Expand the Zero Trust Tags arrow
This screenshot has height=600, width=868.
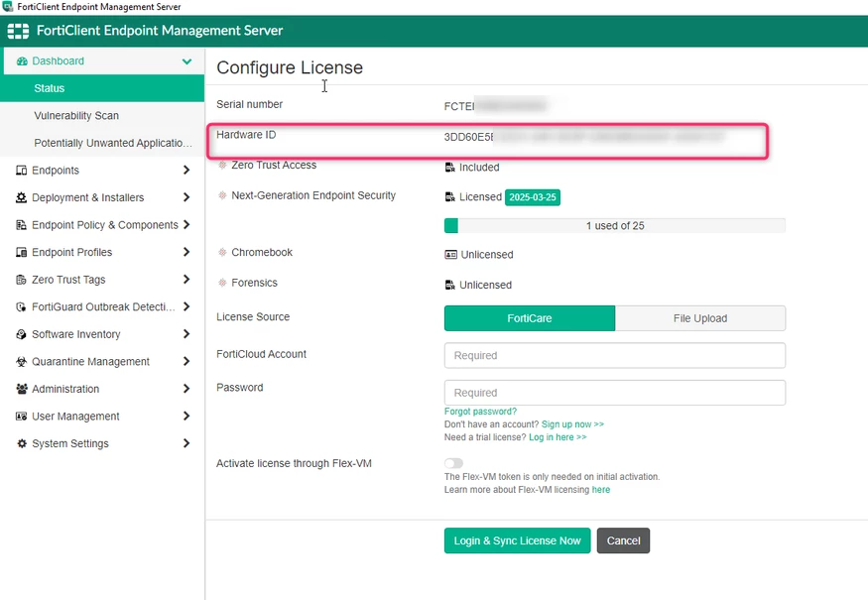186,279
